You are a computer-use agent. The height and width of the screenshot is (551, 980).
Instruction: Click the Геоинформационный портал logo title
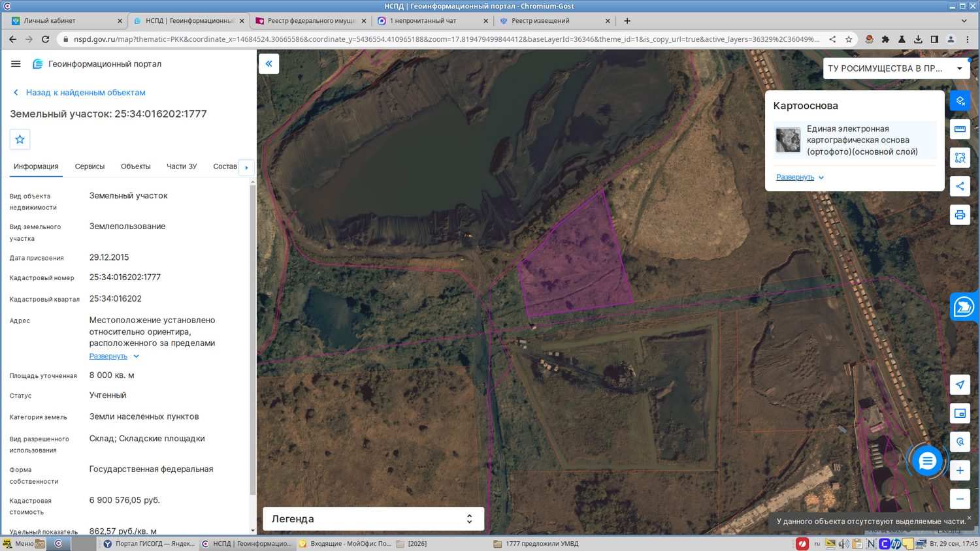coord(97,64)
